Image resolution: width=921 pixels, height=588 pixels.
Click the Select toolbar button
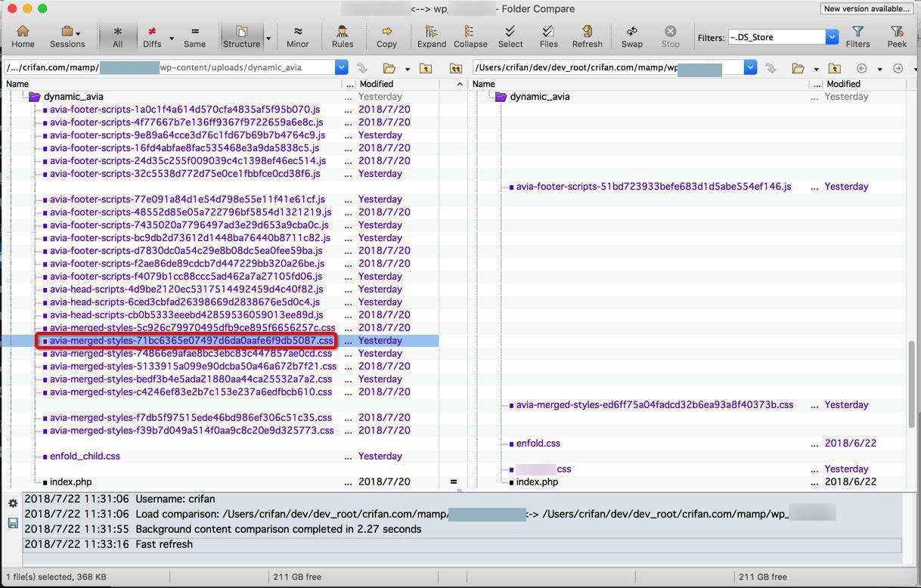click(510, 36)
